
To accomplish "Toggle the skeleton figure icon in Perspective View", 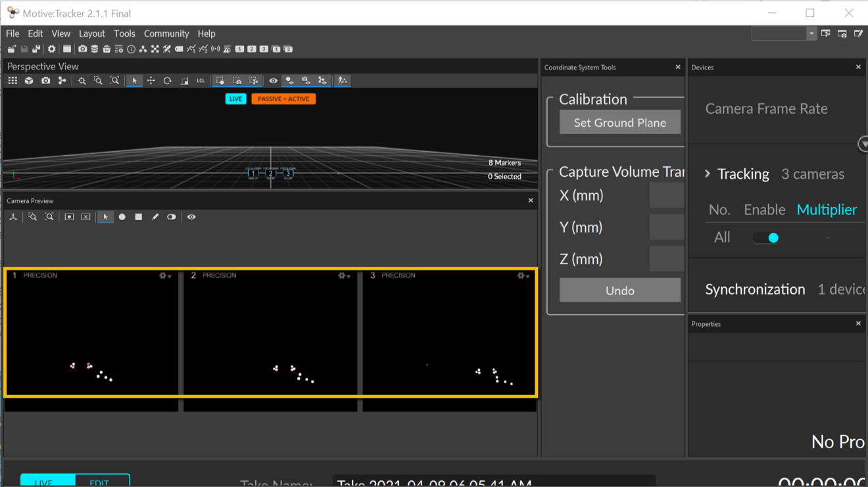I will [x=342, y=80].
